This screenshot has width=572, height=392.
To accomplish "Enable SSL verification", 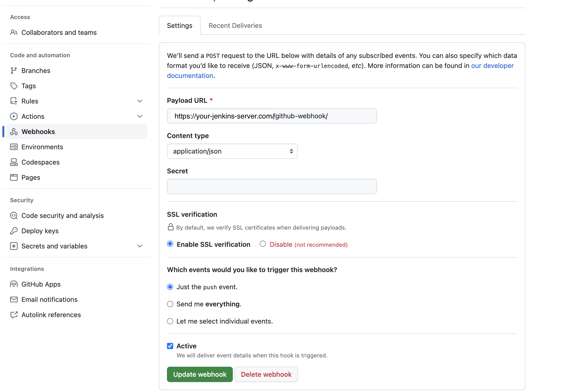I will 170,244.
